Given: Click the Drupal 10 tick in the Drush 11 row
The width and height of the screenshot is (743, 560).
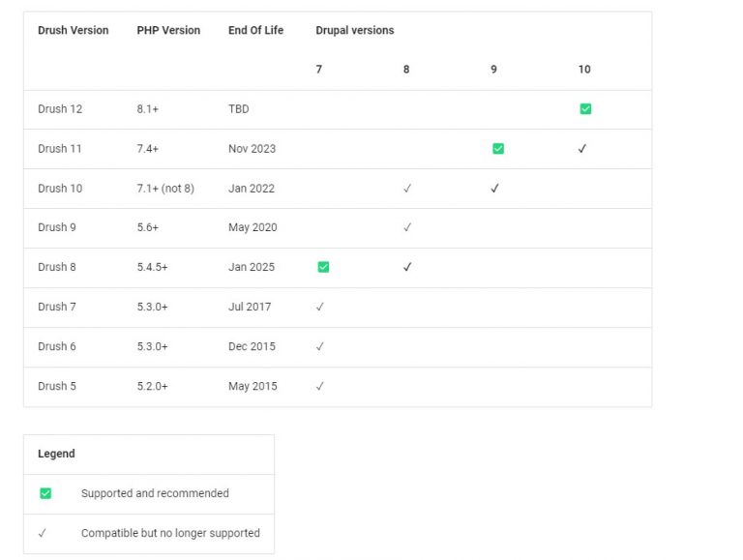Looking at the screenshot, I should click(582, 149).
